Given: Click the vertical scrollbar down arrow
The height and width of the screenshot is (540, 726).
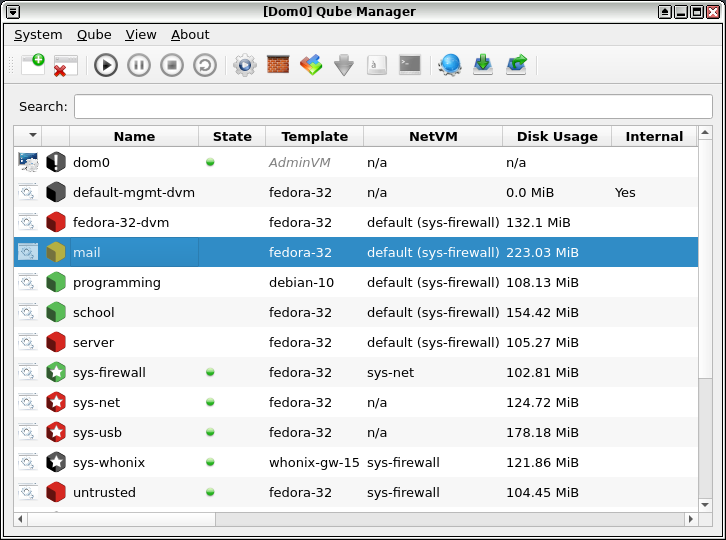Looking at the screenshot, I should point(705,505).
